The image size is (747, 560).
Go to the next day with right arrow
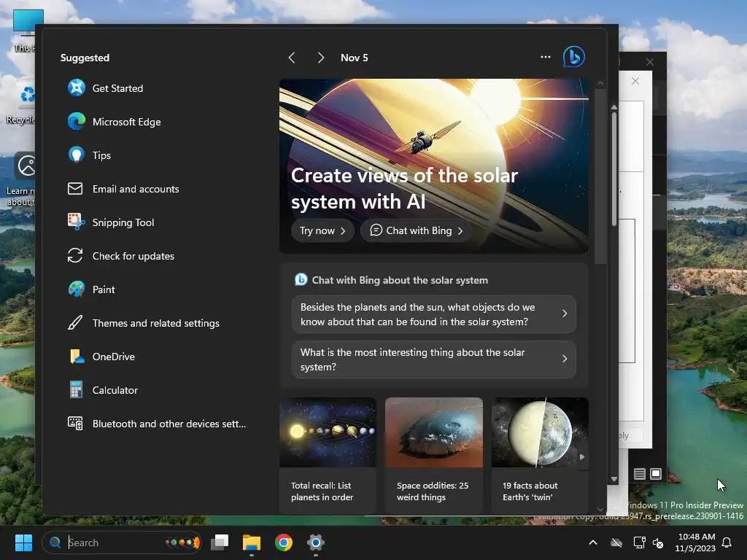(x=321, y=58)
